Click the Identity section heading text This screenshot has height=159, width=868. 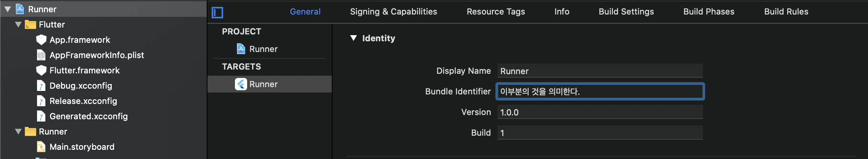coord(379,38)
